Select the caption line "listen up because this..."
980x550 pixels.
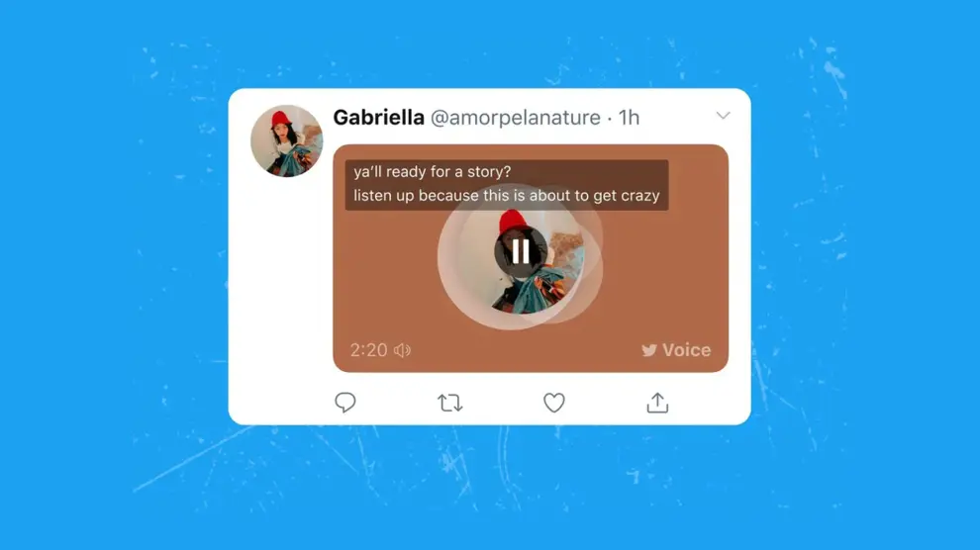point(507,196)
